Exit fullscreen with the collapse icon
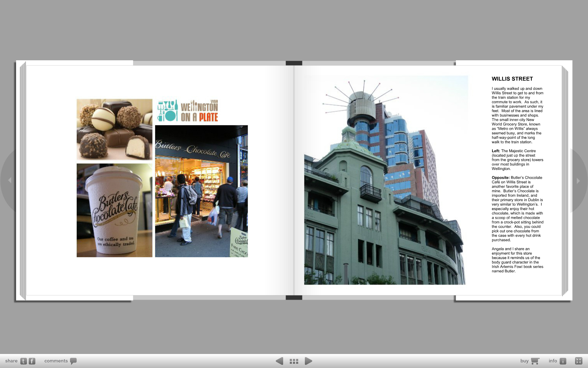This screenshot has height=368, width=588. [579, 361]
